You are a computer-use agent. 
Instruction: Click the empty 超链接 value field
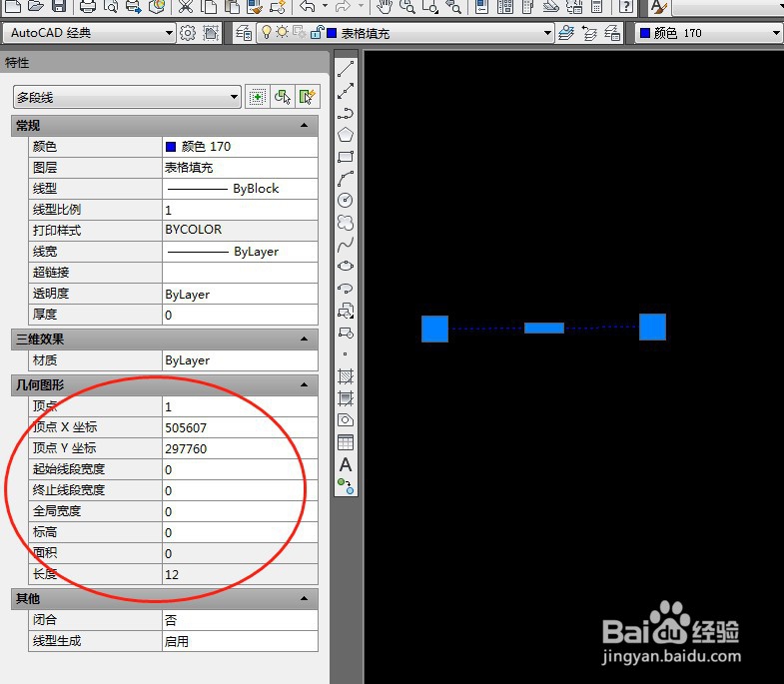point(240,273)
